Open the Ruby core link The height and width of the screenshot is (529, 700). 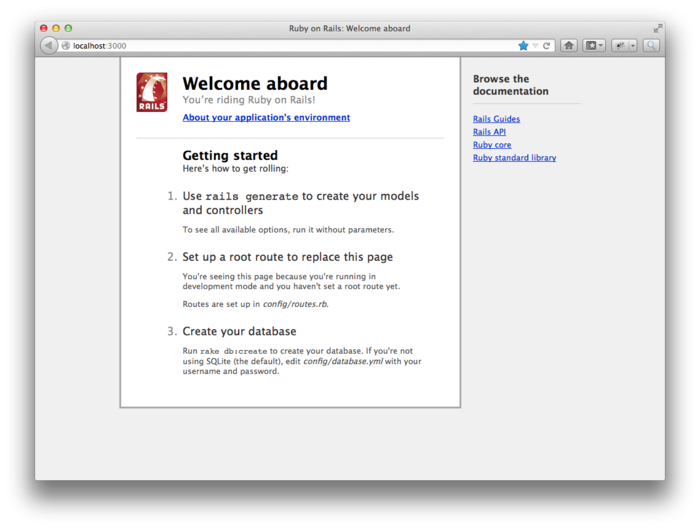(492, 145)
